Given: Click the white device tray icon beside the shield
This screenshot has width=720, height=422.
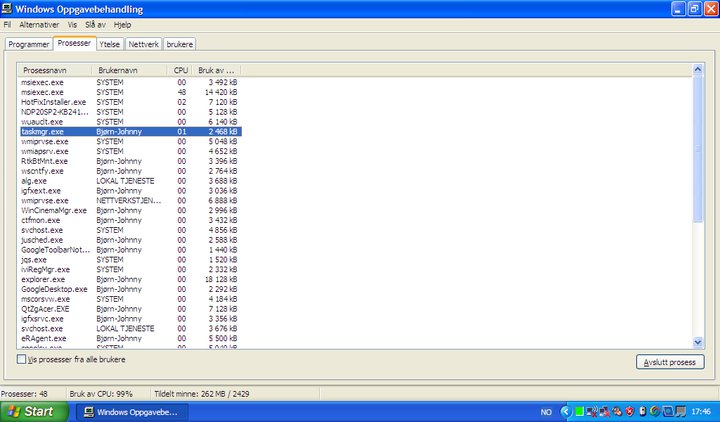Looking at the screenshot, I should (642, 411).
